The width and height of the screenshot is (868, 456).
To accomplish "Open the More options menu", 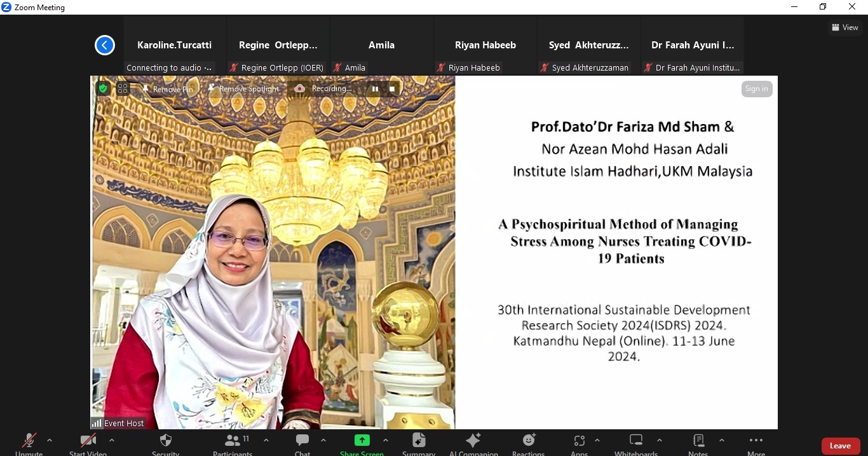I will 756,443.
